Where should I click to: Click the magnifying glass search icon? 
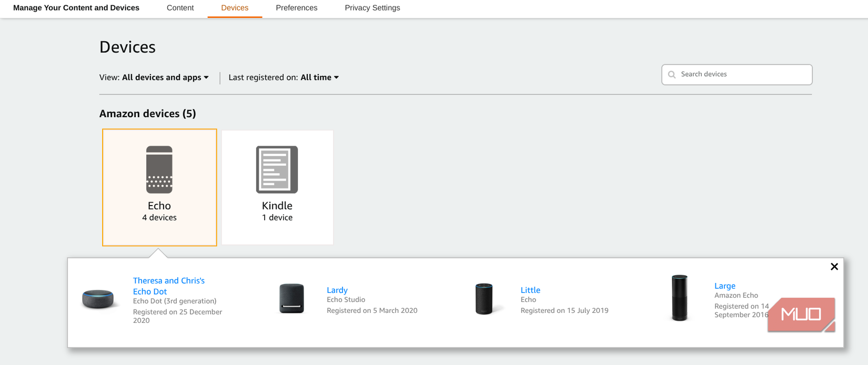click(672, 75)
